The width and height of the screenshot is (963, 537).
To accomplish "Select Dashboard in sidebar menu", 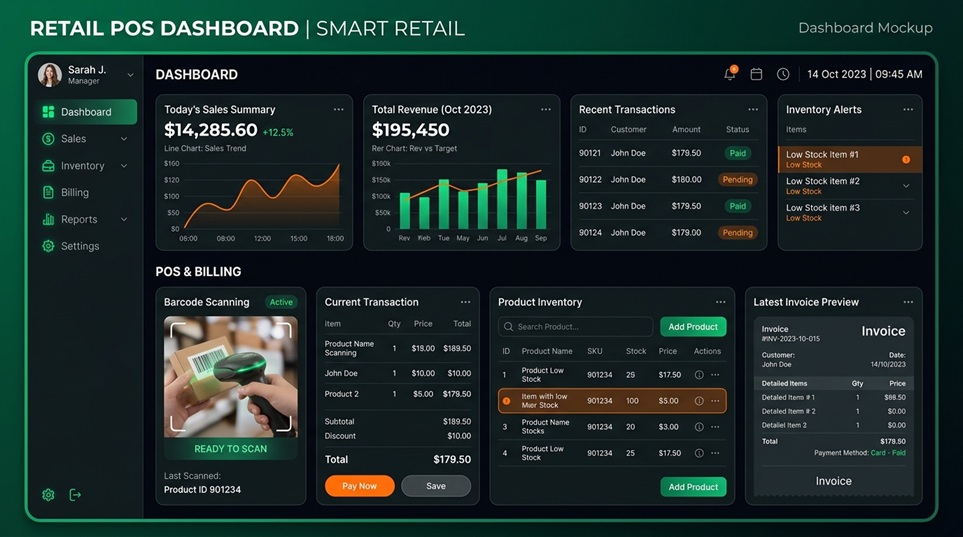I will (x=85, y=112).
